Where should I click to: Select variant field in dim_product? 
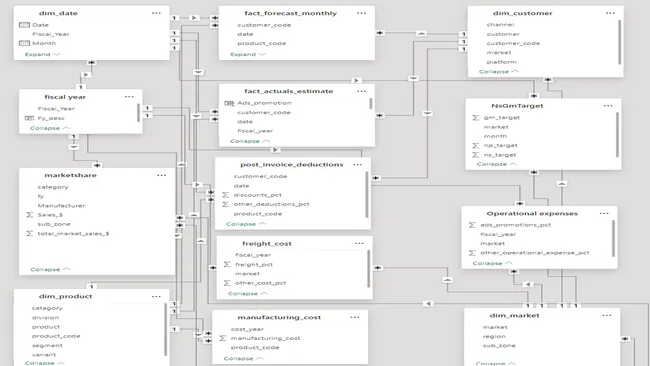pyautogui.click(x=44, y=355)
